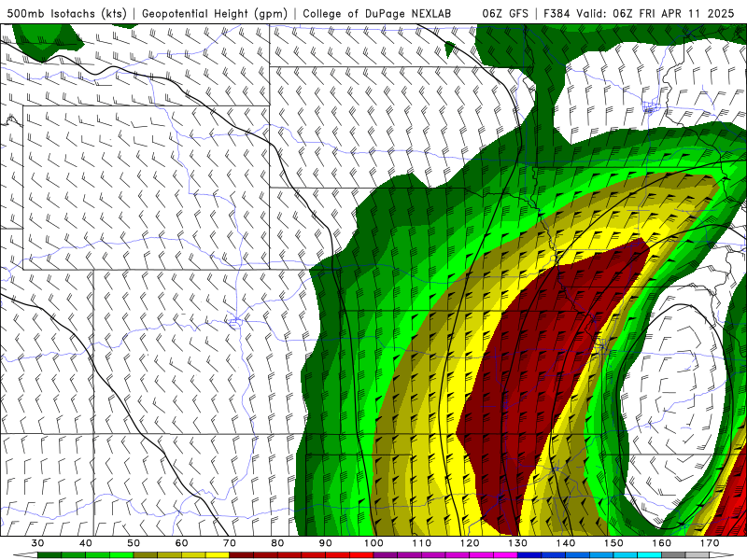Select the bright red 95-100 kt swatch
This screenshot has width=747, height=560.
pos(361,555)
